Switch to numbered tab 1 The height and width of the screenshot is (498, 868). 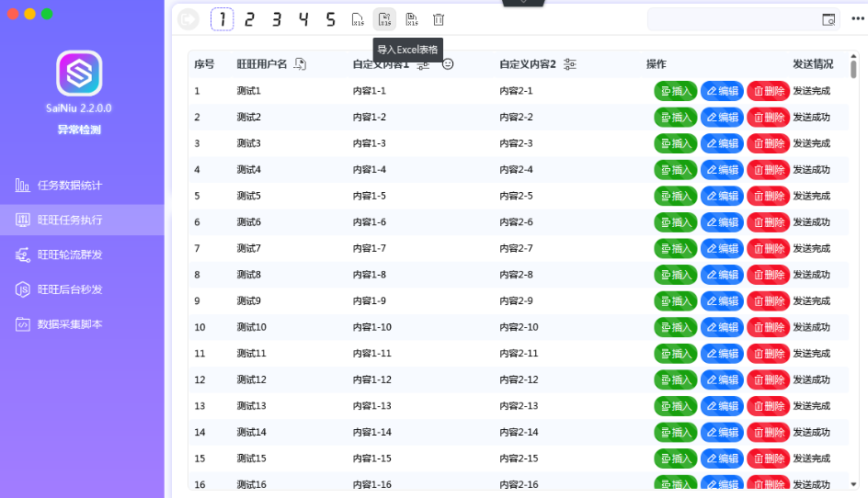tap(222, 18)
